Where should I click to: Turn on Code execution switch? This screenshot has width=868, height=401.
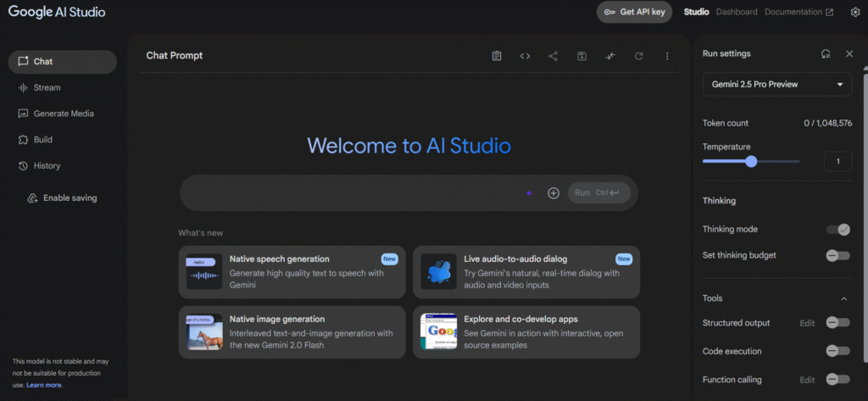tap(838, 351)
